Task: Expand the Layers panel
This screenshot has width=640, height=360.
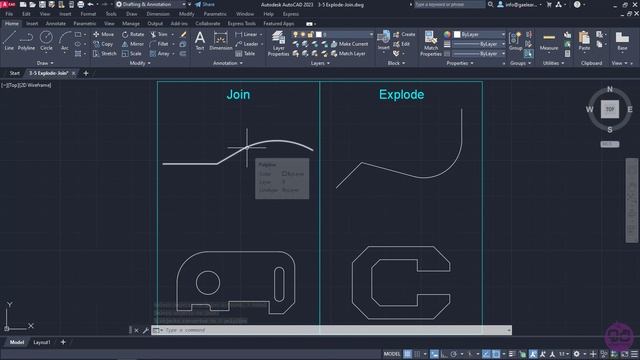Action: pyautogui.click(x=320, y=63)
